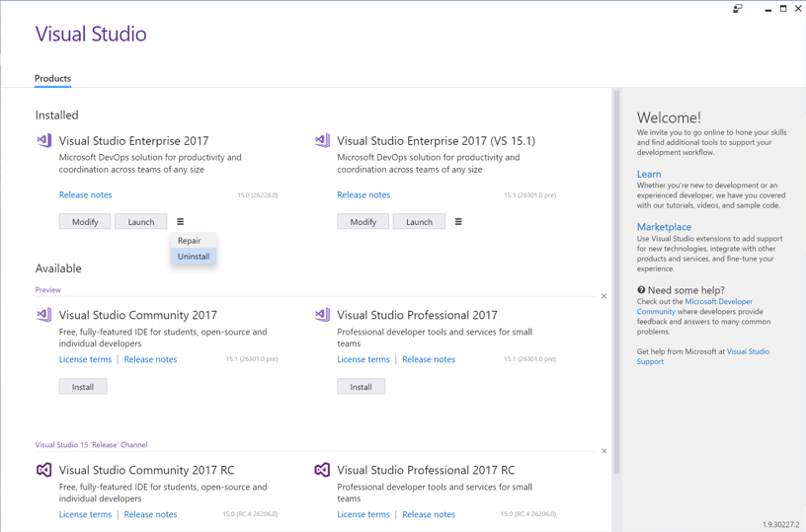
Task: Click the Need some help question icon
Action: (641, 290)
